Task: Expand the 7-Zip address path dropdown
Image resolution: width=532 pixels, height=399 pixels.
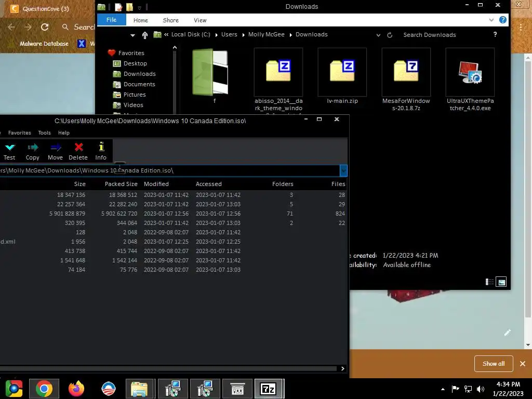Action: (x=343, y=170)
